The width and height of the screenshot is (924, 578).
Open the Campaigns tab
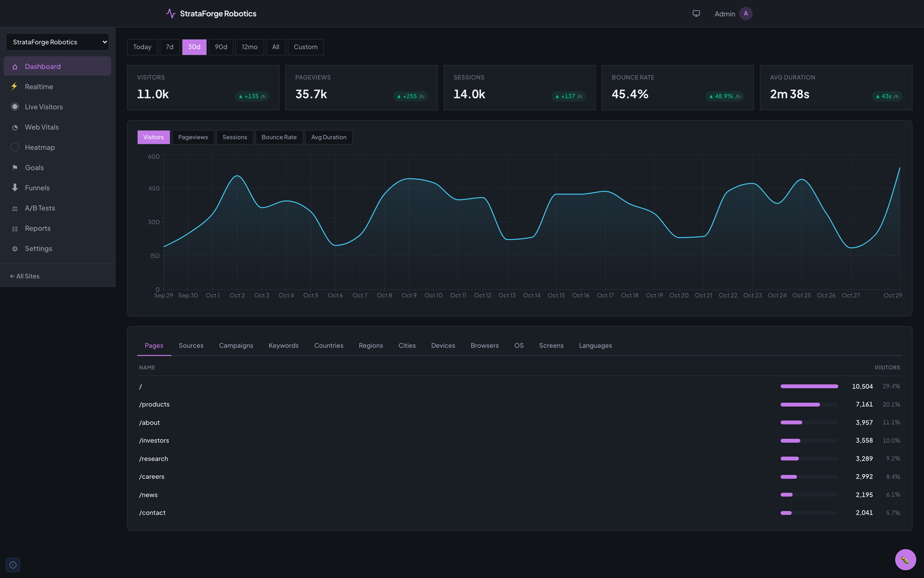click(236, 346)
